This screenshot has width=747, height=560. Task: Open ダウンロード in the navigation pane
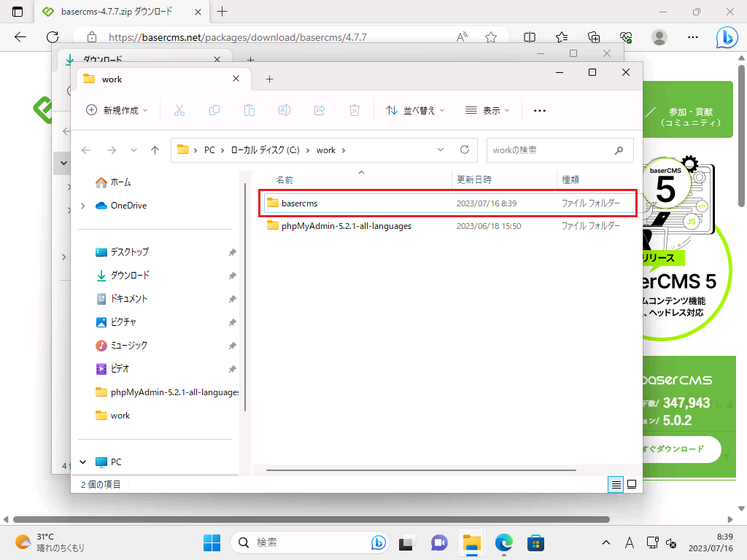[130, 275]
